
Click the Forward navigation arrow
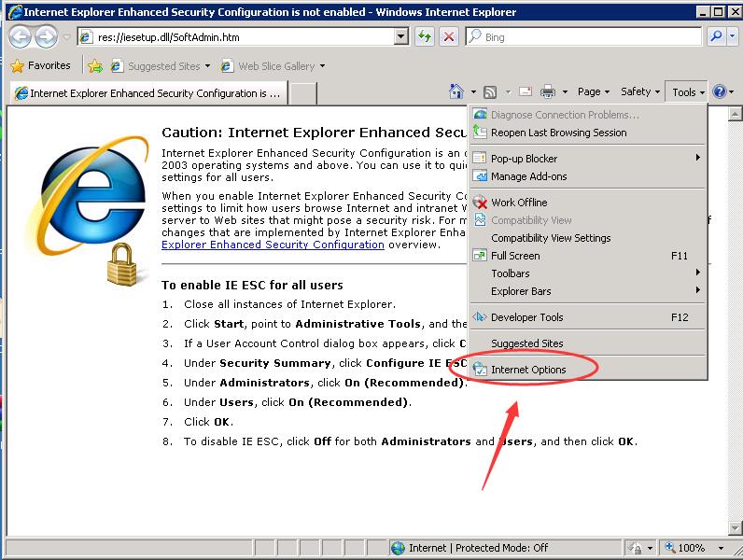click(47, 37)
